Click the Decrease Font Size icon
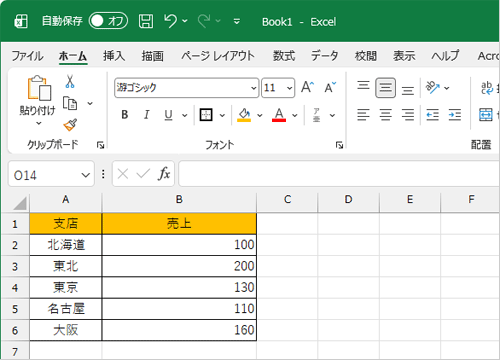The width and height of the screenshot is (500, 360). click(330, 87)
